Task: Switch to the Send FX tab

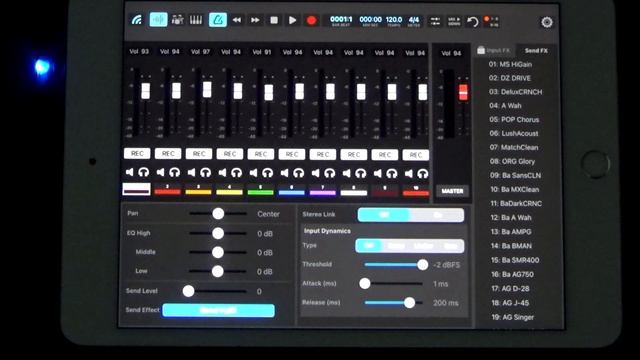Action: (x=536, y=51)
